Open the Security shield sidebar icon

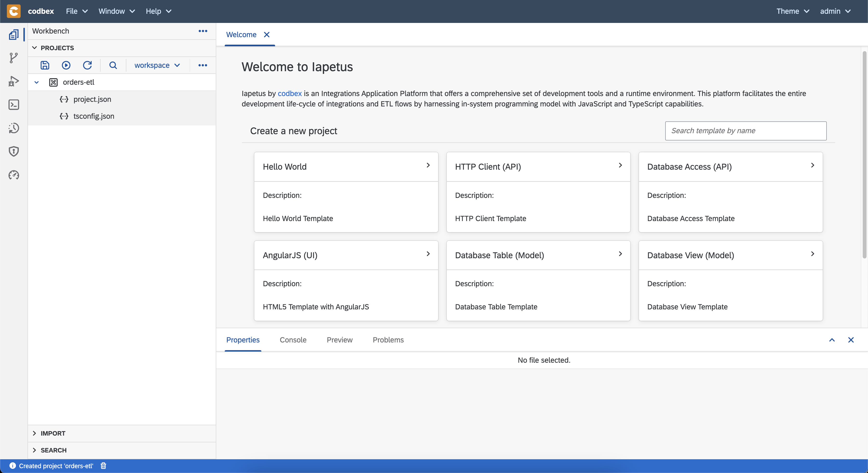pos(14,152)
